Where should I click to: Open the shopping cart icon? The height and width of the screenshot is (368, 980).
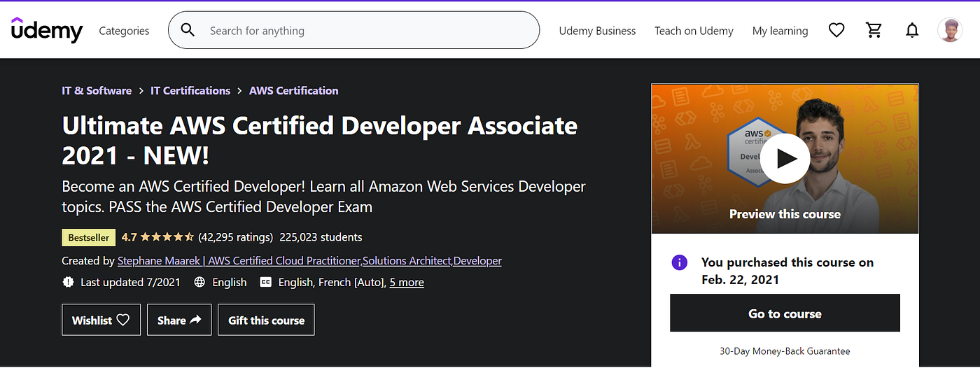[874, 30]
